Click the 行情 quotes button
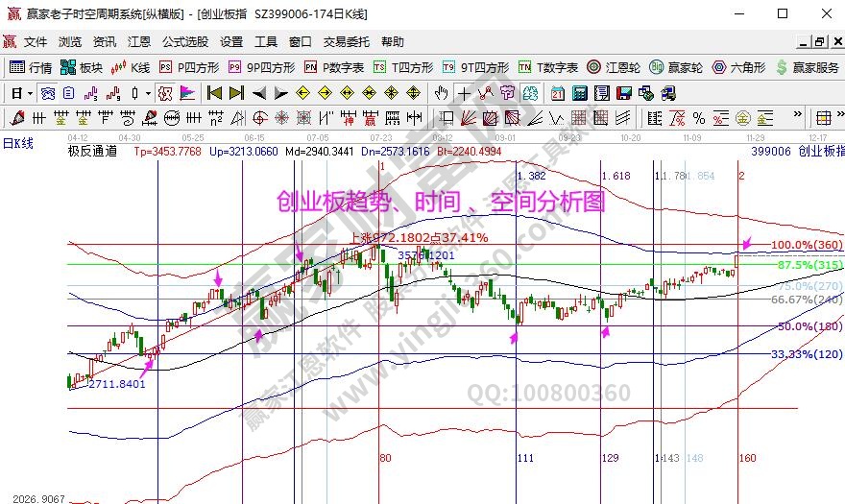 click(x=31, y=67)
